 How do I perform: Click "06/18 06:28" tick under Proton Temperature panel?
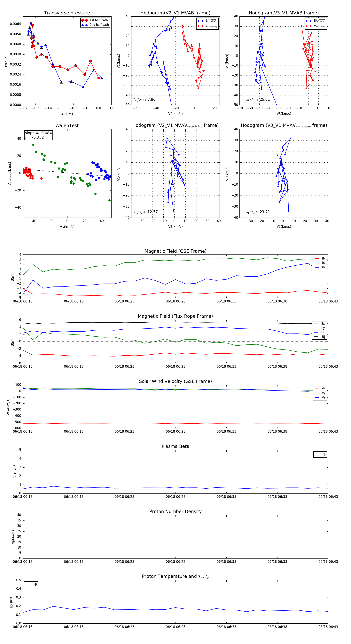coord(175,627)
